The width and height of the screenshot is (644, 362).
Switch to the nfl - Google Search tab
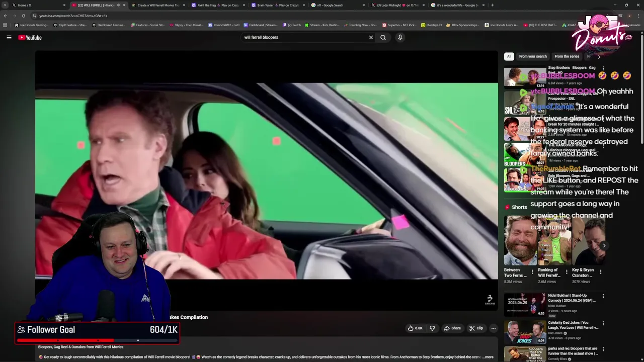(x=338, y=5)
